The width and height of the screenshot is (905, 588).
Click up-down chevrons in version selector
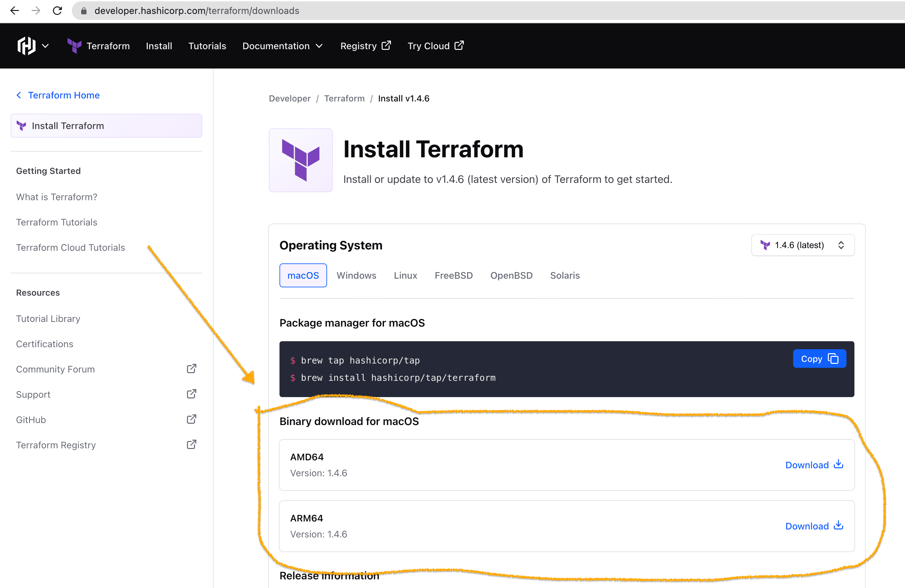(841, 245)
